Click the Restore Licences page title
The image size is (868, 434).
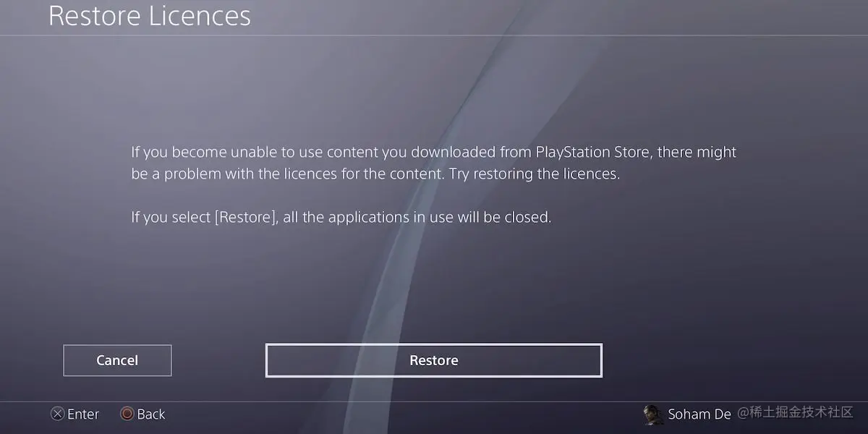(x=150, y=15)
